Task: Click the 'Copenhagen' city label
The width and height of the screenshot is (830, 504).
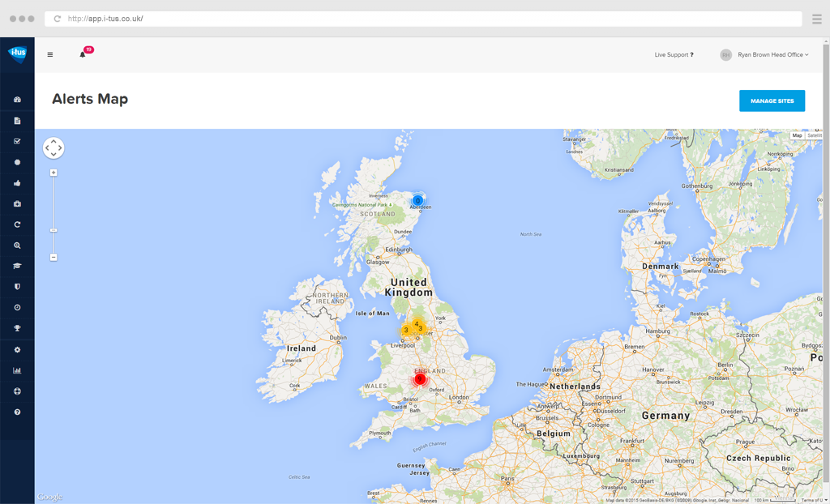Action: (708, 259)
